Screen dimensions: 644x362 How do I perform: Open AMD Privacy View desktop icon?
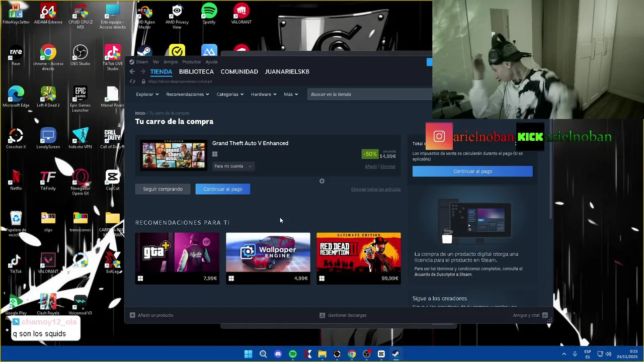coord(177,16)
